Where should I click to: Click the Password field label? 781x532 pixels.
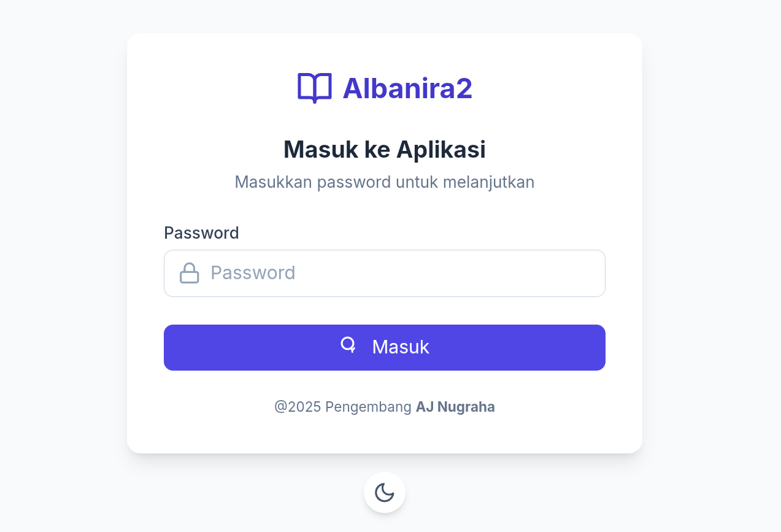coord(201,233)
